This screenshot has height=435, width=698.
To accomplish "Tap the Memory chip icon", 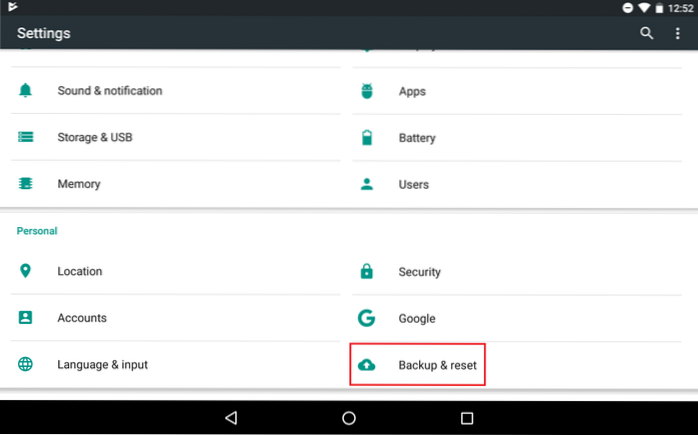I will [26, 184].
